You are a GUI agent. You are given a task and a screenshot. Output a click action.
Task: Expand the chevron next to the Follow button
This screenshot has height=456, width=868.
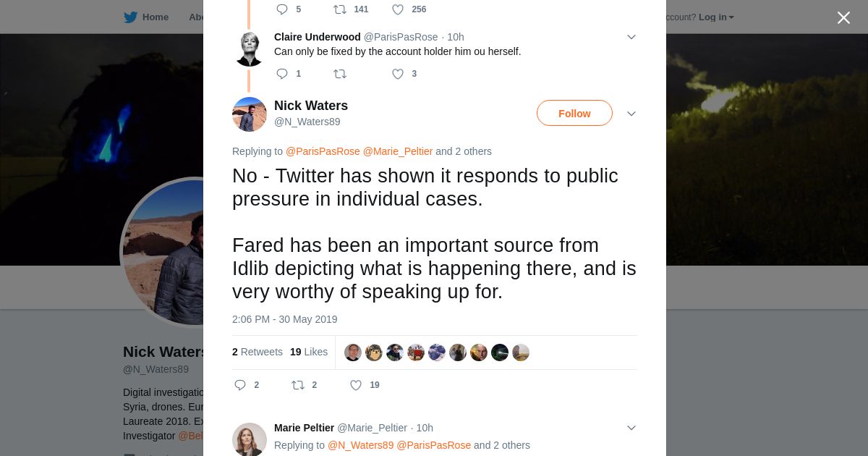pyautogui.click(x=631, y=114)
